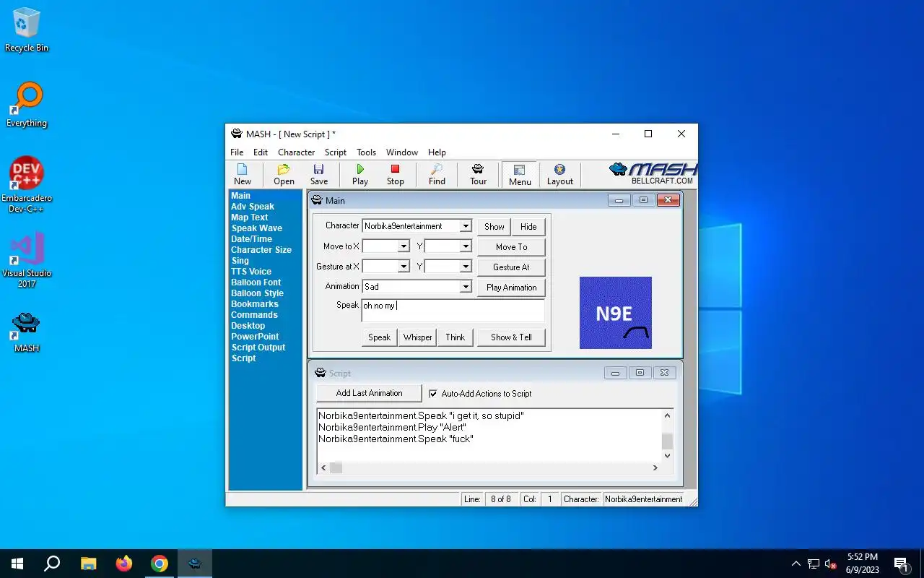Expand the Gesture at X dropdown
This screenshot has width=924, height=578.
point(404,267)
